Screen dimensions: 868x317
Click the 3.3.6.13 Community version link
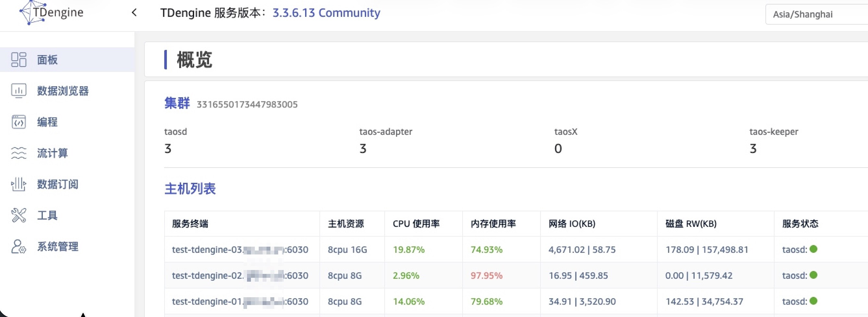326,13
